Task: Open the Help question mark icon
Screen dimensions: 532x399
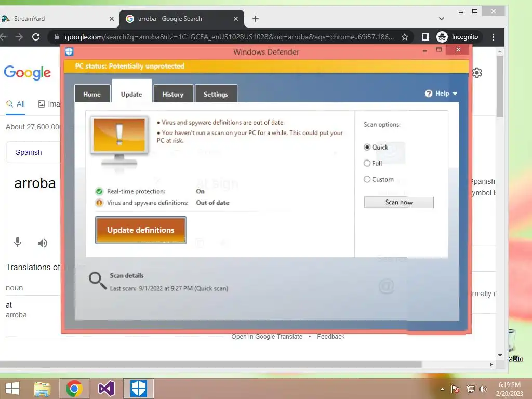Action: tap(429, 94)
